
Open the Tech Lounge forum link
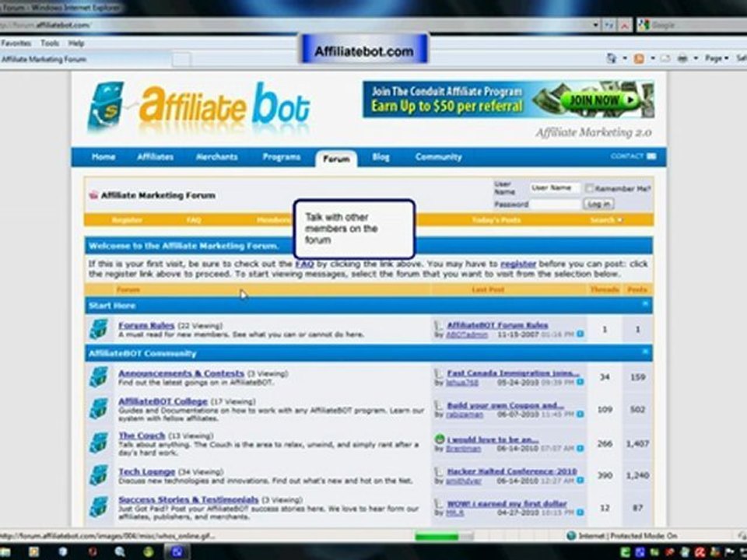click(147, 471)
